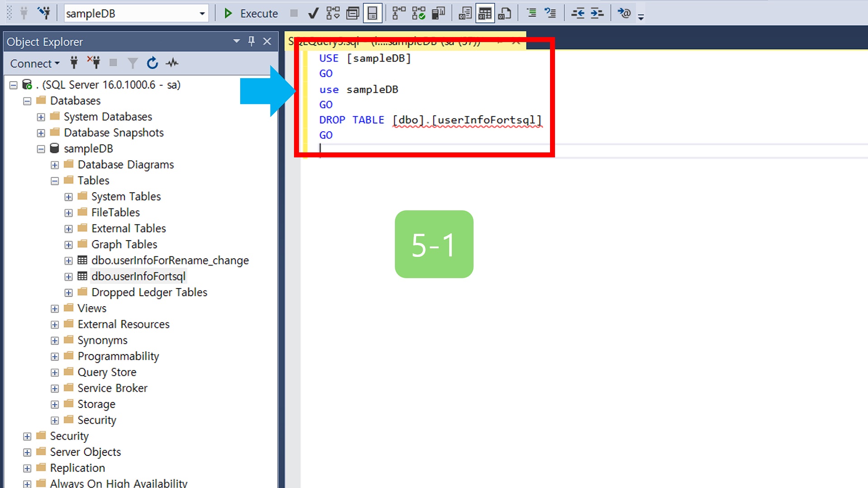The height and width of the screenshot is (488, 868).
Task: Select the dbo.userInfoForRename_change table
Action: (x=170, y=261)
